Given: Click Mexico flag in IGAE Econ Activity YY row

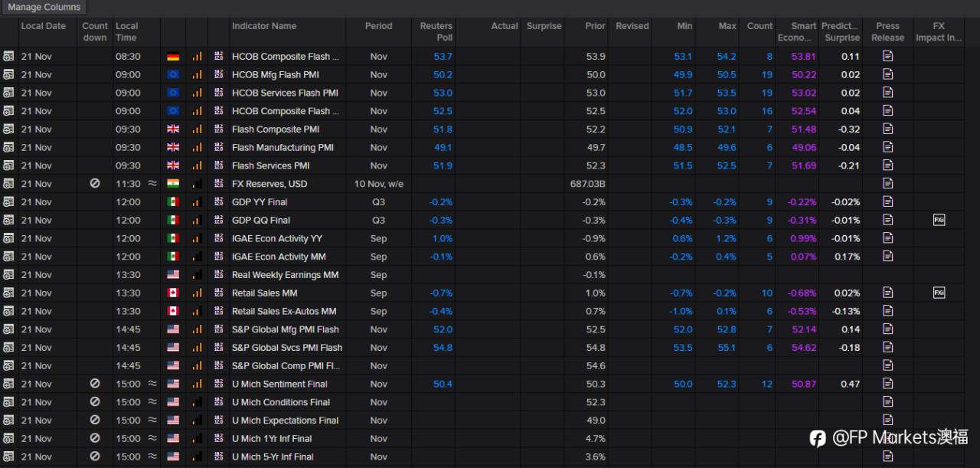Looking at the screenshot, I should 173,238.
